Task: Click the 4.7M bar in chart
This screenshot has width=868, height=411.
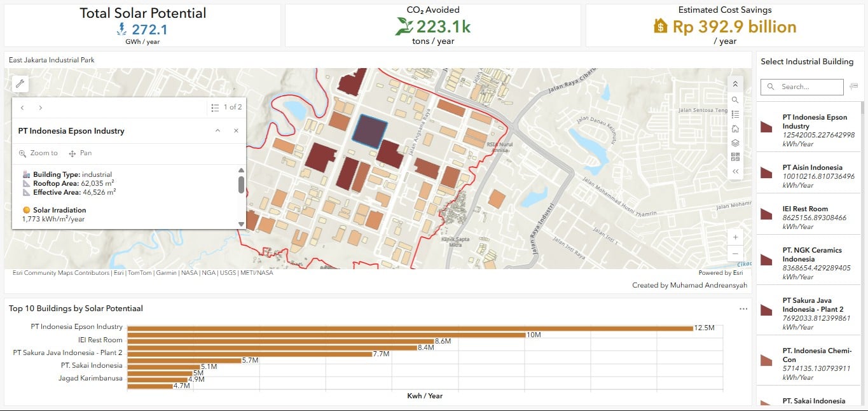Action: [150, 386]
